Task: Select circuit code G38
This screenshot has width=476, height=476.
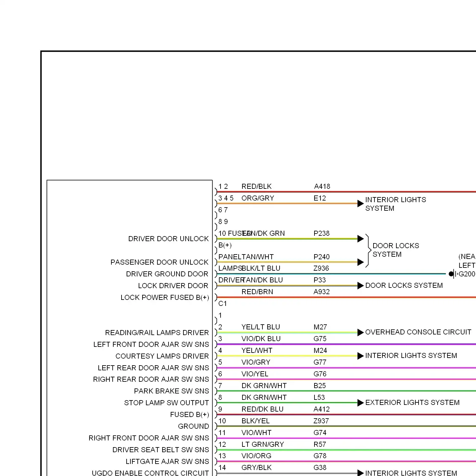Action: [x=320, y=468]
